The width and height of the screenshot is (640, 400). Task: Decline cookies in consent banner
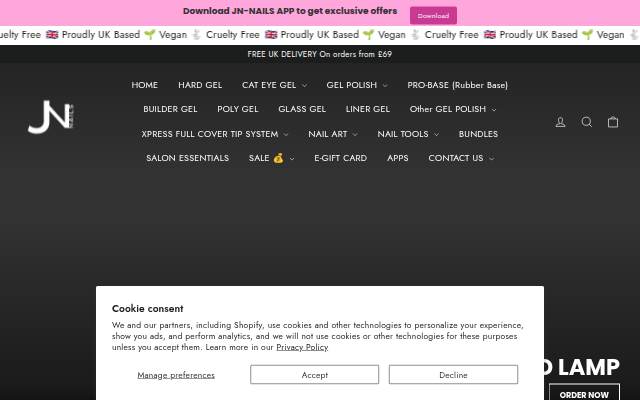(x=453, y=374)
